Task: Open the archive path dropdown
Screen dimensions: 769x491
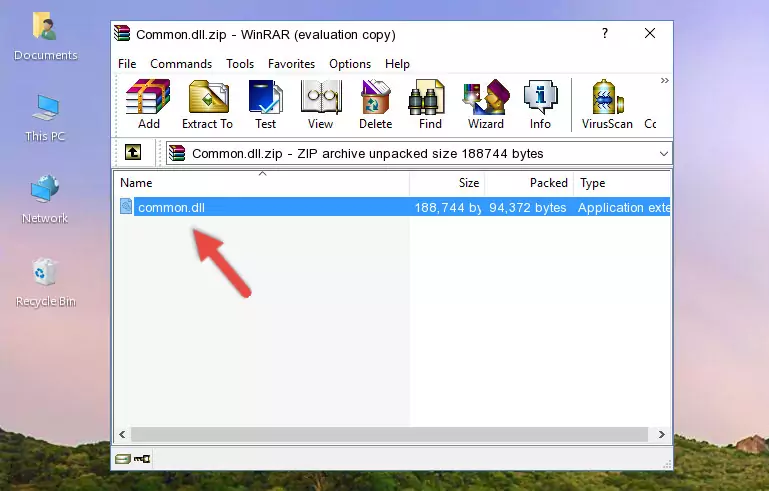Action: (664, 154)
